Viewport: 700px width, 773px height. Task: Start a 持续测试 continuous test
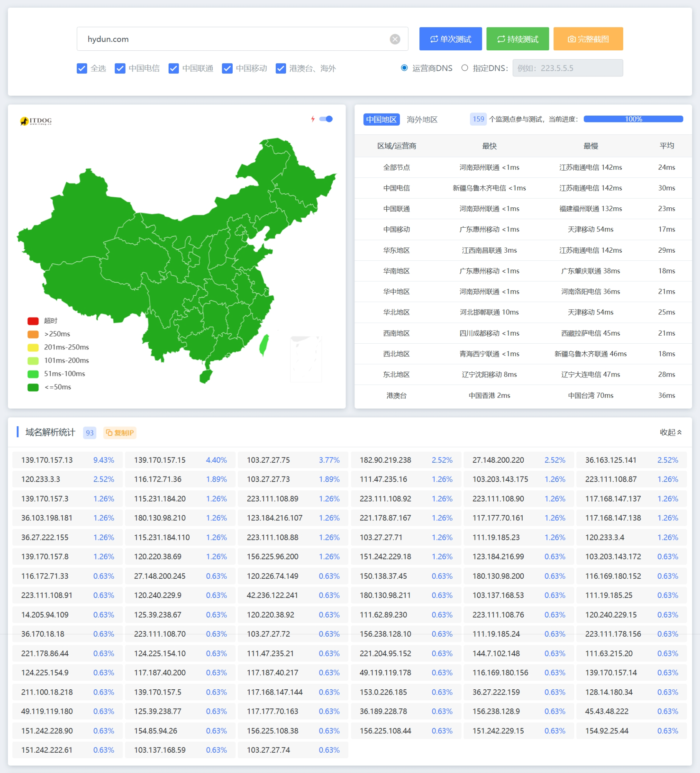518,39
